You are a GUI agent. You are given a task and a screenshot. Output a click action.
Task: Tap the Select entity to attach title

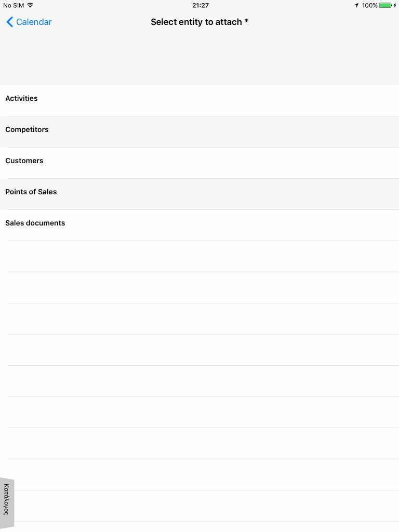(x=196, y=22)
